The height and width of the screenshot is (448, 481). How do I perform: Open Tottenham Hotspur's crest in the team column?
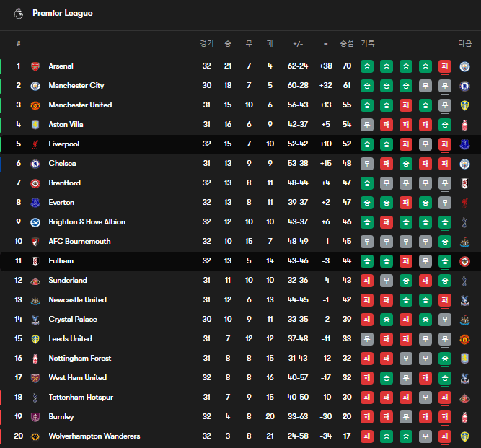[x=35, y=398]
